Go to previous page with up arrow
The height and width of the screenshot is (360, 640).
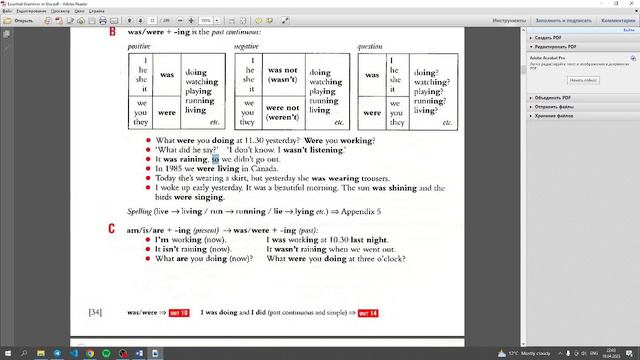[130, 20]
